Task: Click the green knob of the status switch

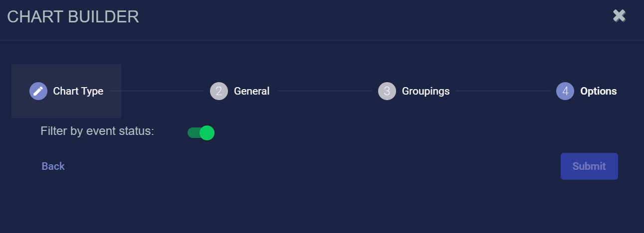Action: tap(207, 133)
